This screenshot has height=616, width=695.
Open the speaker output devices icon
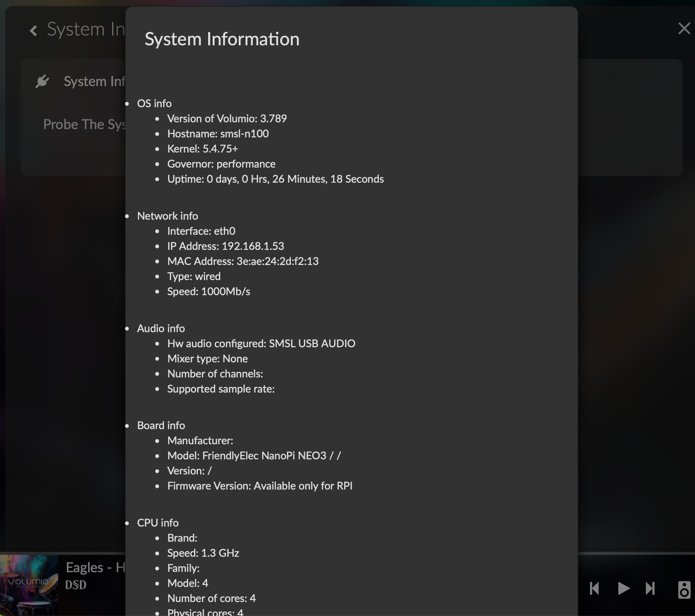pyautogui.click(x=684, y=589)
